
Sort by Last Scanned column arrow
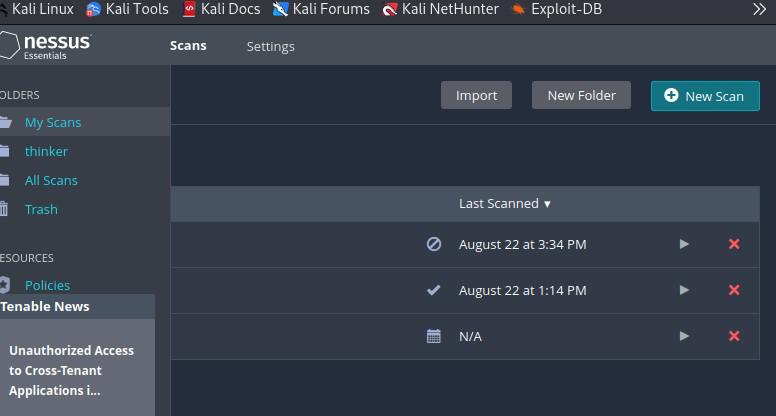pyautogui.click(x=547, y=204)
